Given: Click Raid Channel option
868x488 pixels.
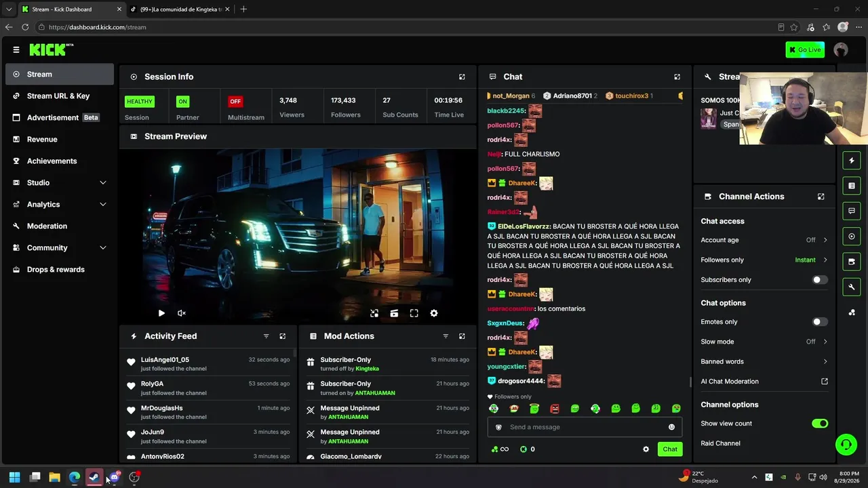Looking at the screenshot, I should pos(720,443).
